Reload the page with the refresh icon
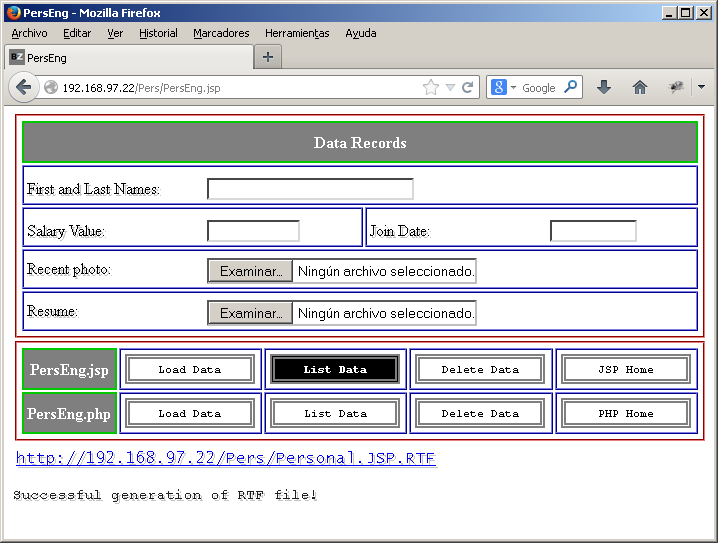718x543 pixels. coord(467,87)
